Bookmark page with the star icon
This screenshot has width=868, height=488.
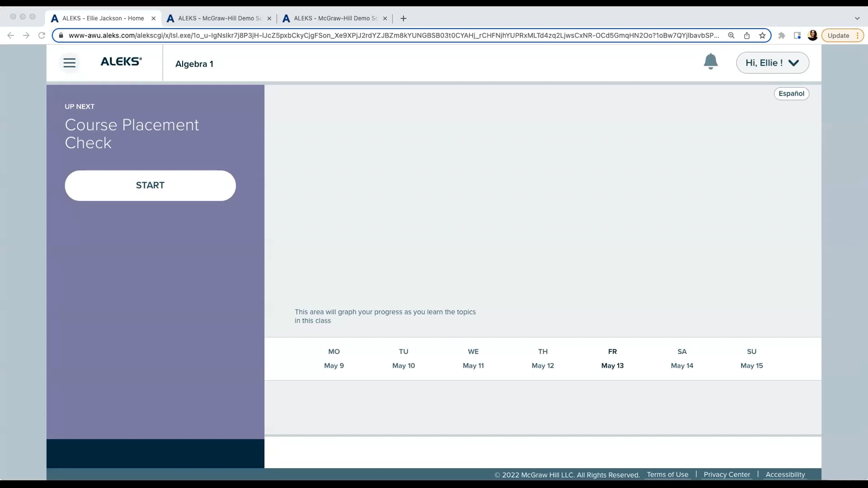(762, 36)
